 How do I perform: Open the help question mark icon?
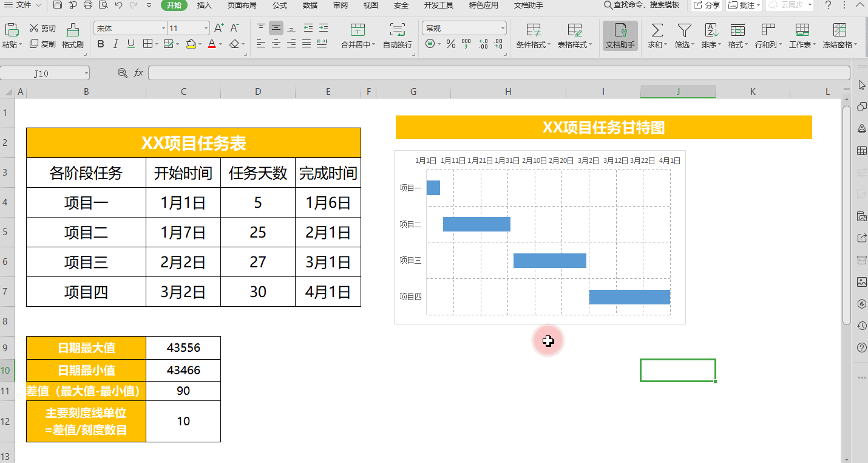829,5
